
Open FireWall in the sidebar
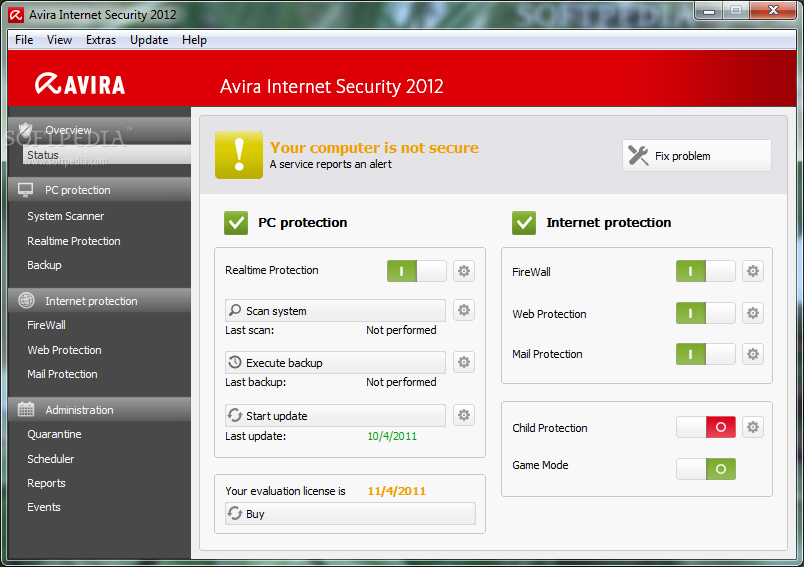[46, 325]
